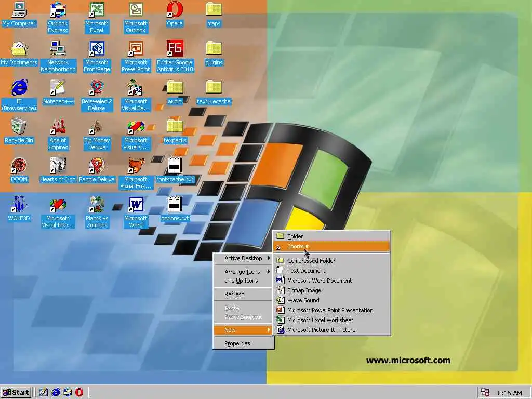Select the Microsoft Word desktop shortcut
Viewport: 532px width, 399px height.
click(x=136, y=212)
